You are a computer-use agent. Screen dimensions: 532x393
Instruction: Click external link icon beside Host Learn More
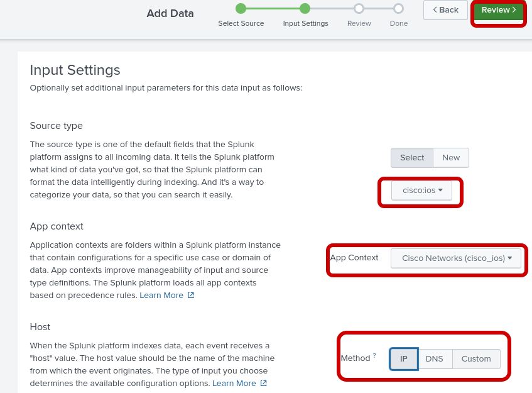tap(264, 384)
